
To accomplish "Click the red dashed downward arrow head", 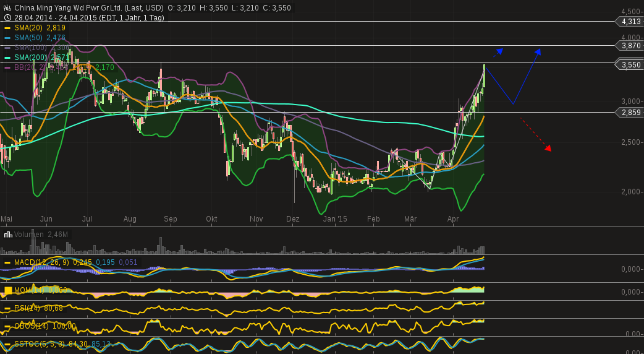I will click(547, 148).
